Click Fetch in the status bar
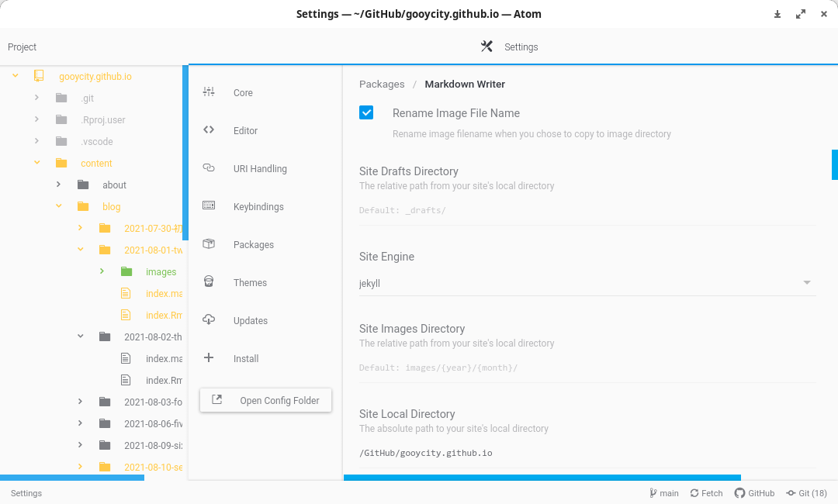 [x=706, y=493]
